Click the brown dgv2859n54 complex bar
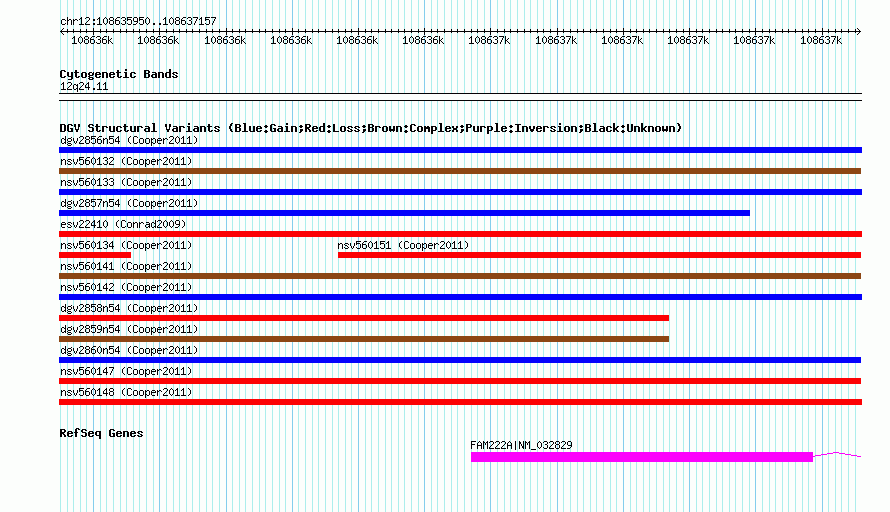This screenshot has width=890, height=512. pyautogui.click(x=364, y=339)
